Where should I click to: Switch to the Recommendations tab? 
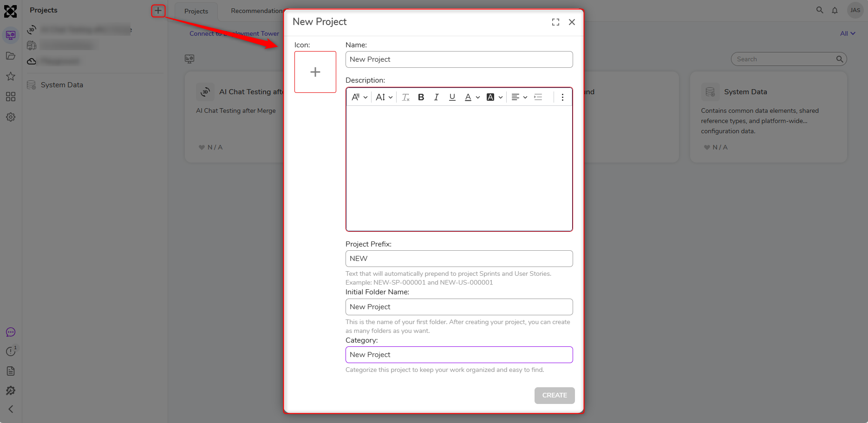pos(257,11)
